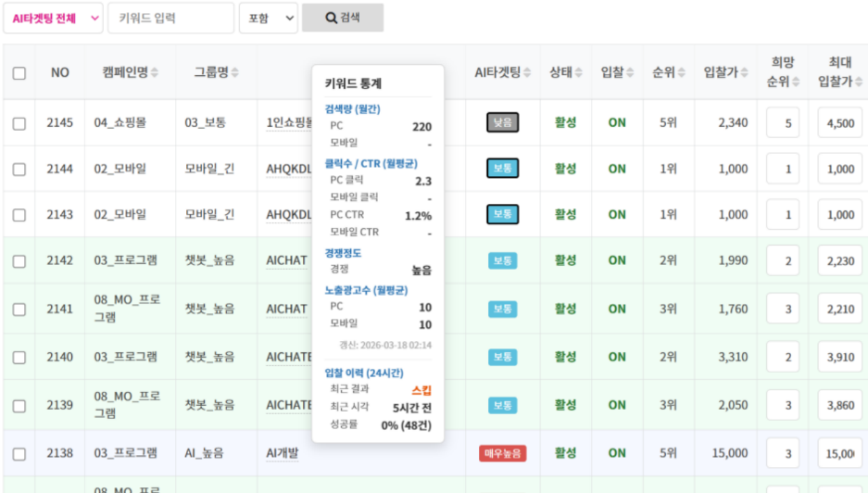Click the 보통 badge in row 2142
The width and height of the screenshot is (868, 493).
(x=503, y=260)
